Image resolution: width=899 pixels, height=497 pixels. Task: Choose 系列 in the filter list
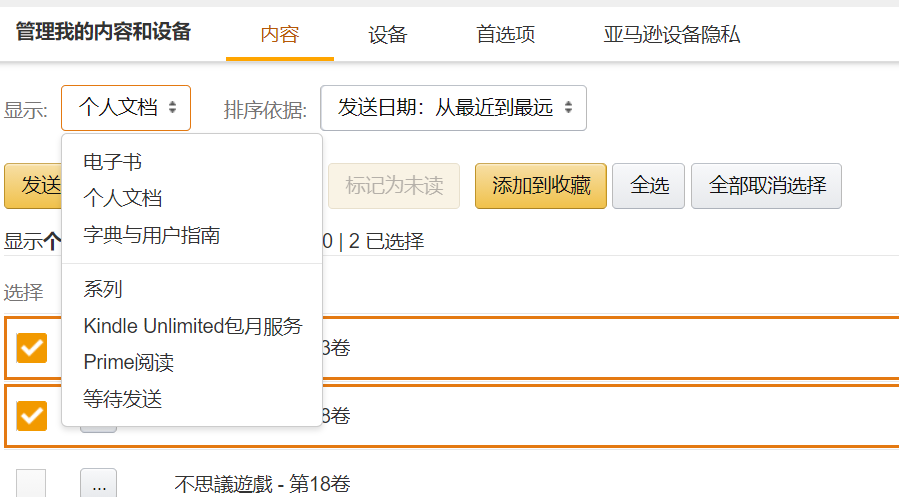[x=103, y=289]
